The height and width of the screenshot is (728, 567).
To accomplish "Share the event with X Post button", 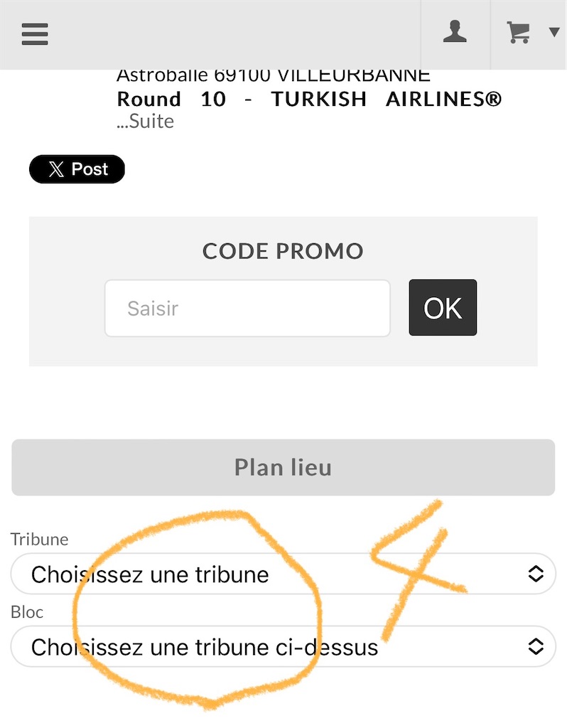I will tap(77, 169).
